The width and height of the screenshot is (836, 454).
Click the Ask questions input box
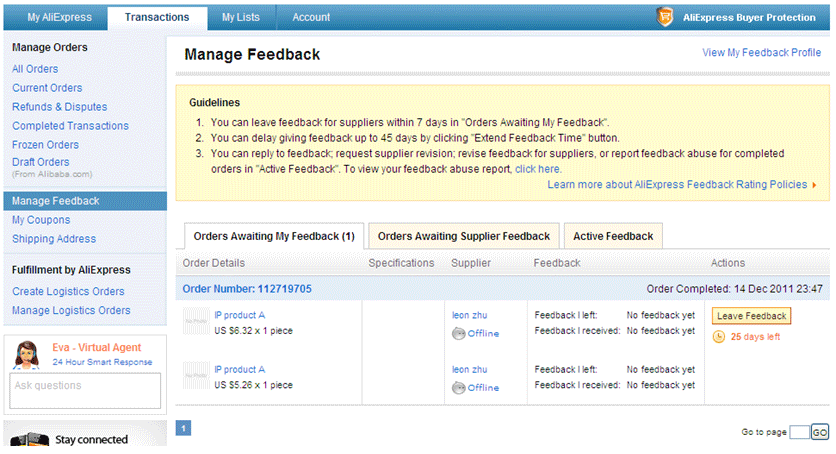coord(85,392)
